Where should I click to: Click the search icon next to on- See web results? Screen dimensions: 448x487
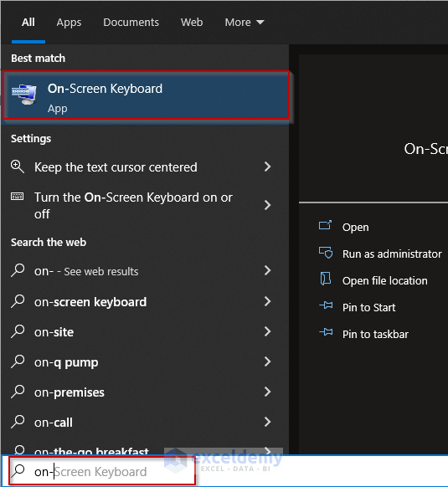pos(18,270)
